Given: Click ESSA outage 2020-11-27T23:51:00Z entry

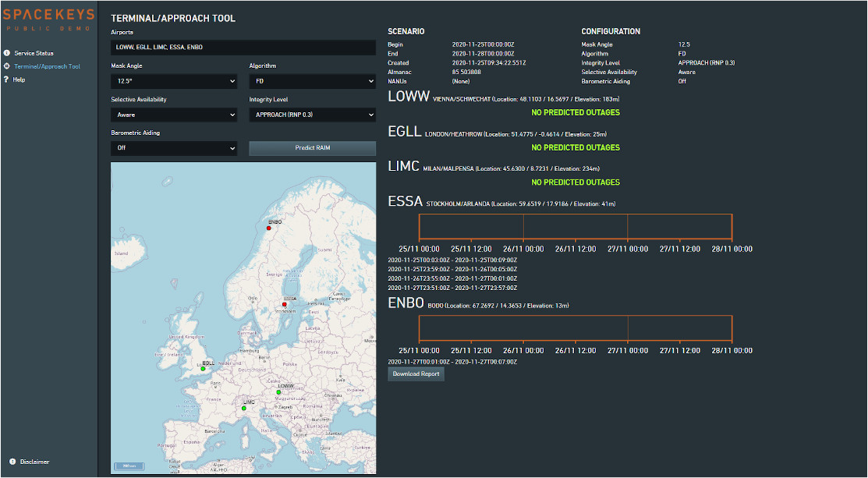Looking at the screenshot, I should click(x=453, y=288).
